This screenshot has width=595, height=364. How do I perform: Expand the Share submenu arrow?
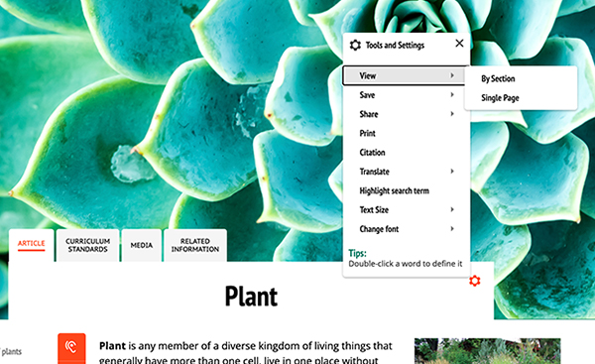(x=452, y=114)
